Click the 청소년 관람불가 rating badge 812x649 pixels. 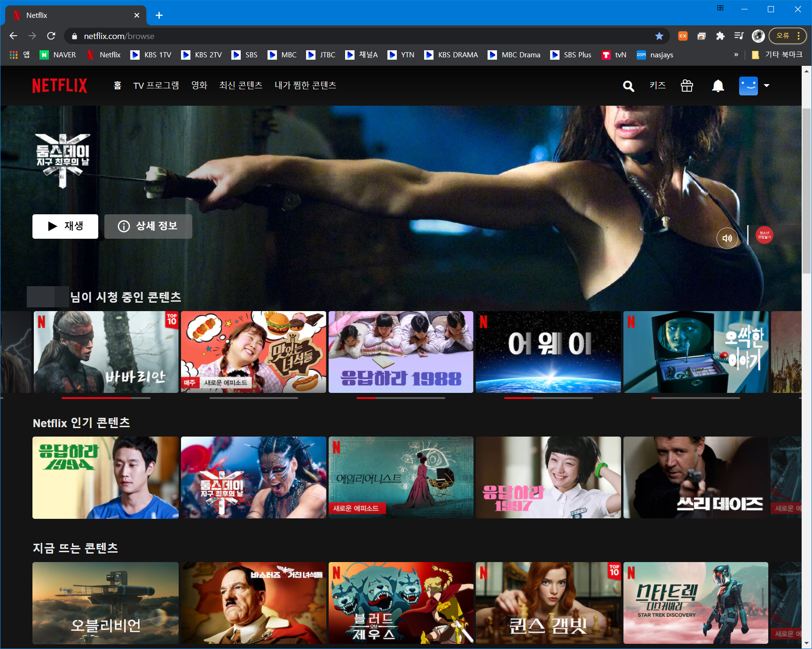(x=765, y=235)
